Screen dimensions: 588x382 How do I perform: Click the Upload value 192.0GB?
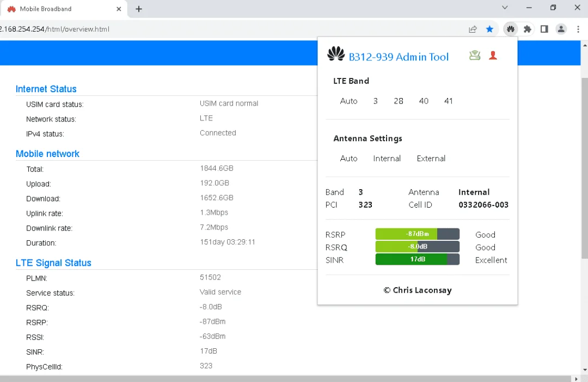[x=215, y=183]
